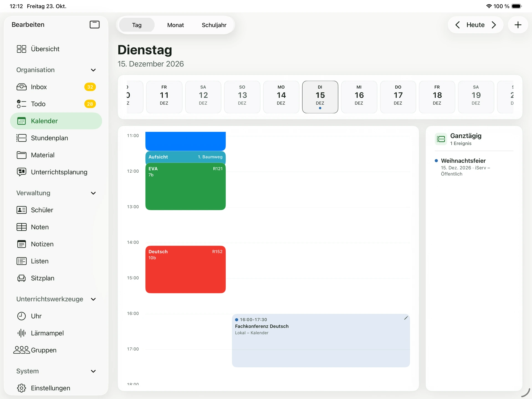Click Bearbeiten in the sidebar
Image resolution: width=532 pixels, height=399 pixels.
click(28, 25)
